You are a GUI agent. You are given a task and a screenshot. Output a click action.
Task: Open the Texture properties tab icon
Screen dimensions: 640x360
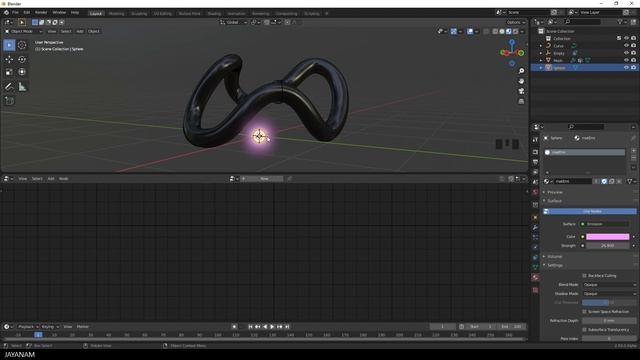[x=536, y=290]
